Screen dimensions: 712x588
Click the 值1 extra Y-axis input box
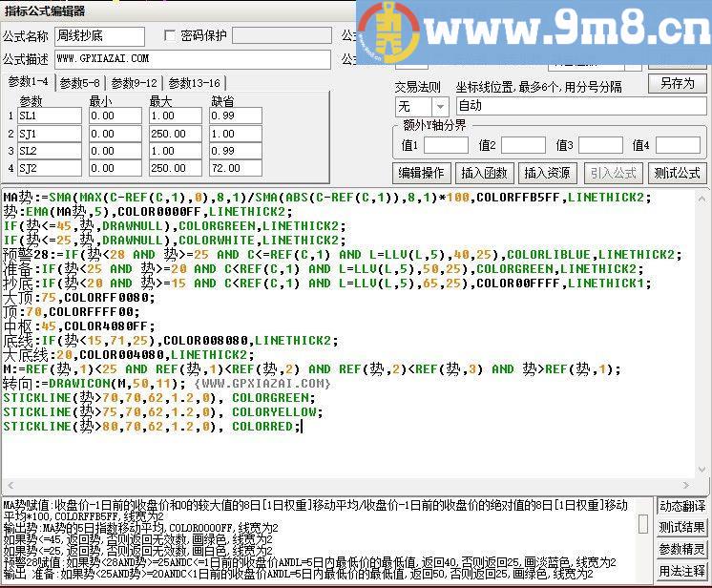[446, 146]
